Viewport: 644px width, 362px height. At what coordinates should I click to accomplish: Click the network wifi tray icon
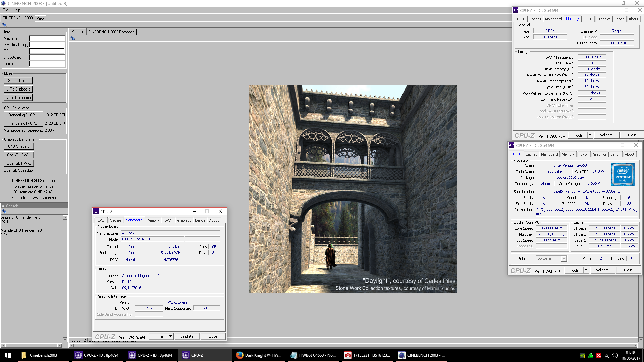pyautogui.click(x=607, y=355)
